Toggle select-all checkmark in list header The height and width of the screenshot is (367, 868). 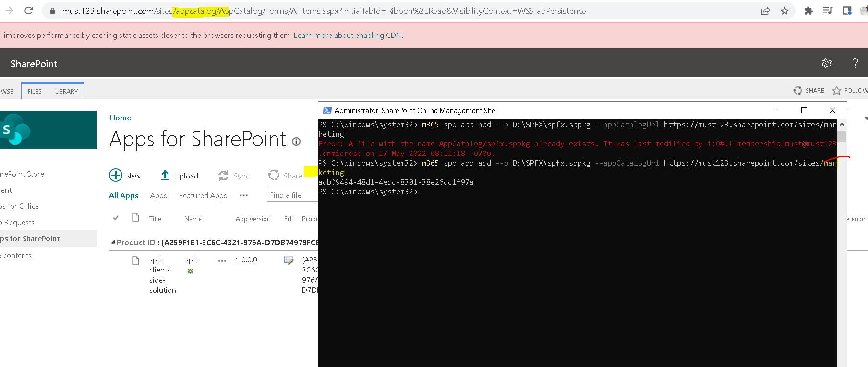[x=116, y=218]
